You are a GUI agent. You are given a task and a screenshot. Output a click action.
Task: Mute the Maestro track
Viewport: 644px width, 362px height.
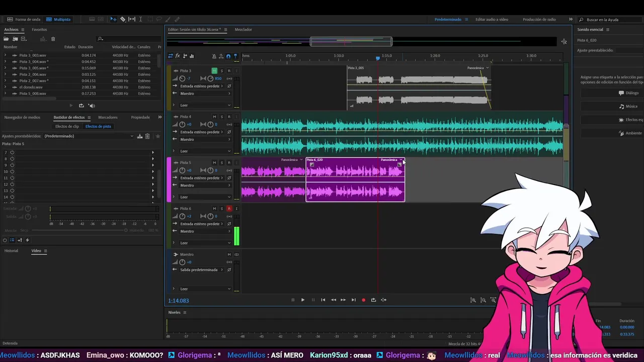(x=229, y=254)
